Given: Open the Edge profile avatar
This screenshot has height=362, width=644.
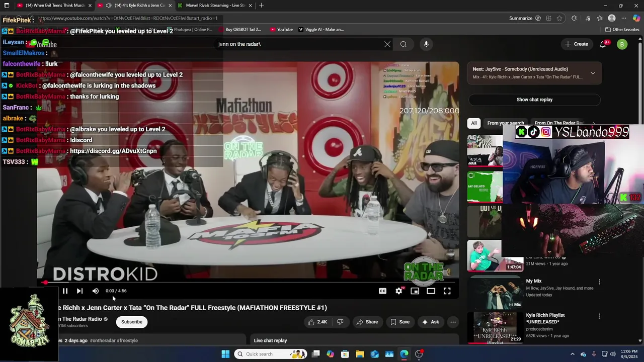Looking at the screenshot, I should [x=612, y=18].
